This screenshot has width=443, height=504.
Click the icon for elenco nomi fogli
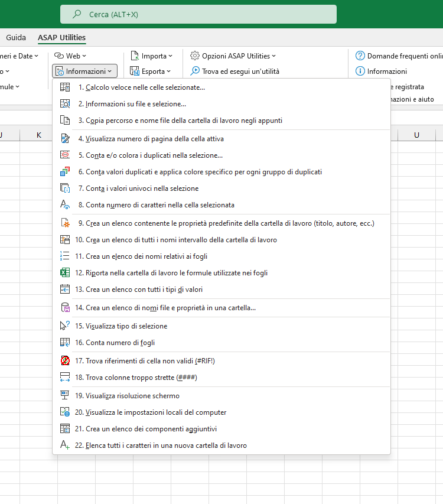coord(65,256)
